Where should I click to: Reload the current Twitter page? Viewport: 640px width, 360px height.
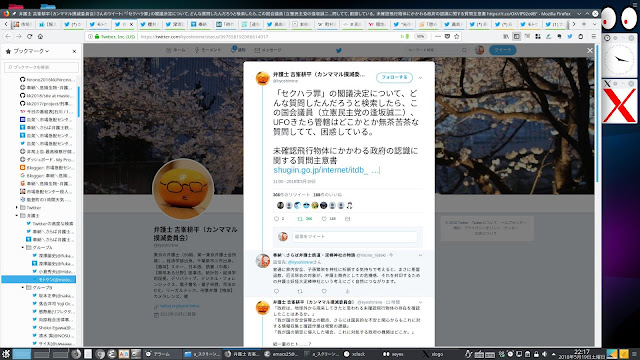coord(29,36)
